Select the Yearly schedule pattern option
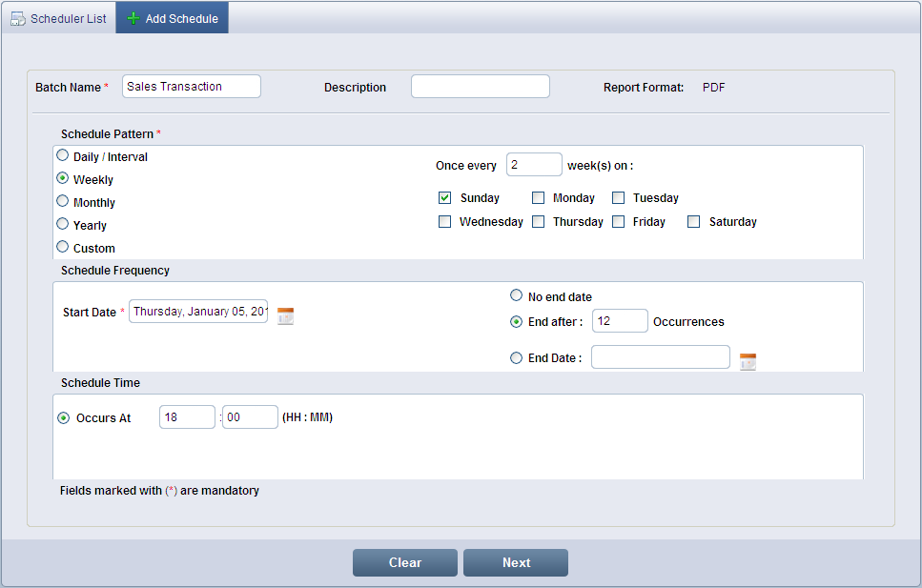Viewport: 922px width, 588px height. pyautogui.click(x=63, y=224)
